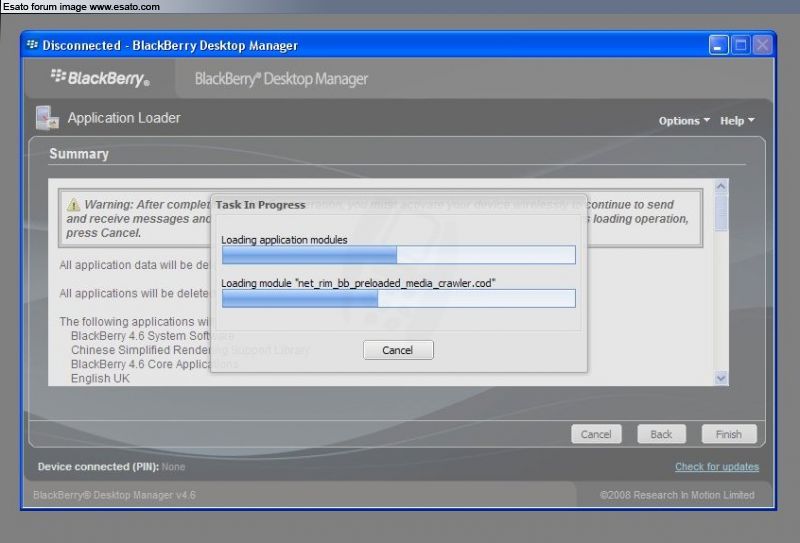Click the Finish button

click(x=729, y=434)
